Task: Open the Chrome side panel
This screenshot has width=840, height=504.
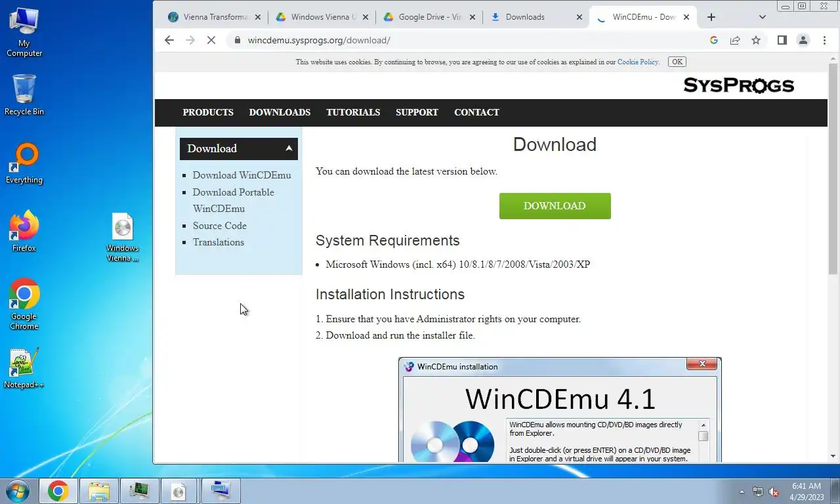Action: (782, 40)
